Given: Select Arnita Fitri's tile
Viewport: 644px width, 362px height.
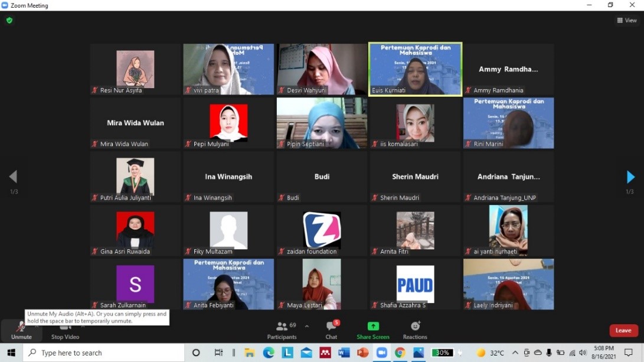Looking at the screenshot, I should click(415, 230).
